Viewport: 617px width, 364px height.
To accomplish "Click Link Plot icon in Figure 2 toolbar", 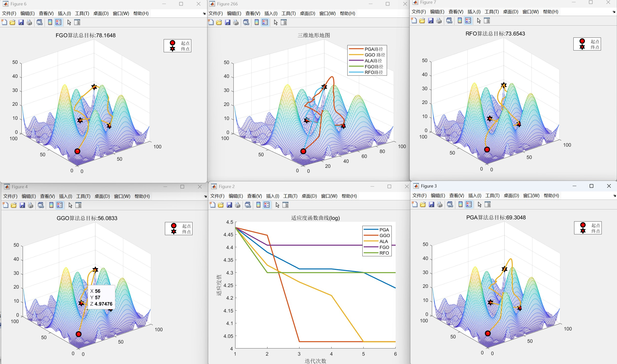I will tap(248, 205).
